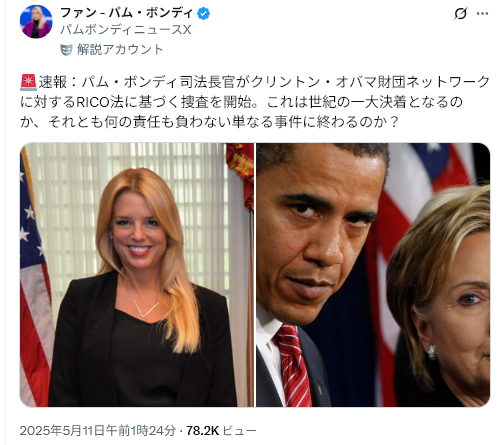Click the red siren emoji in the post

28,82
